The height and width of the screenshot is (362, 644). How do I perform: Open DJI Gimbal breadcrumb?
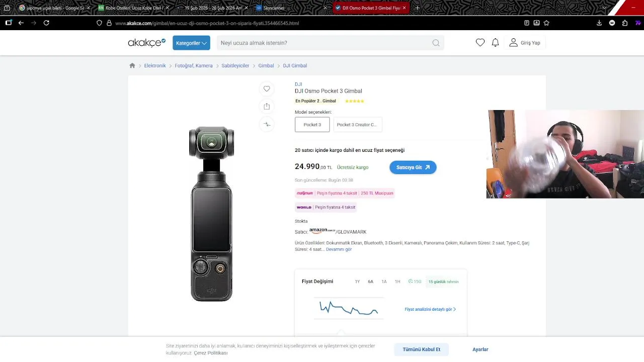click(x=295, y=65)
